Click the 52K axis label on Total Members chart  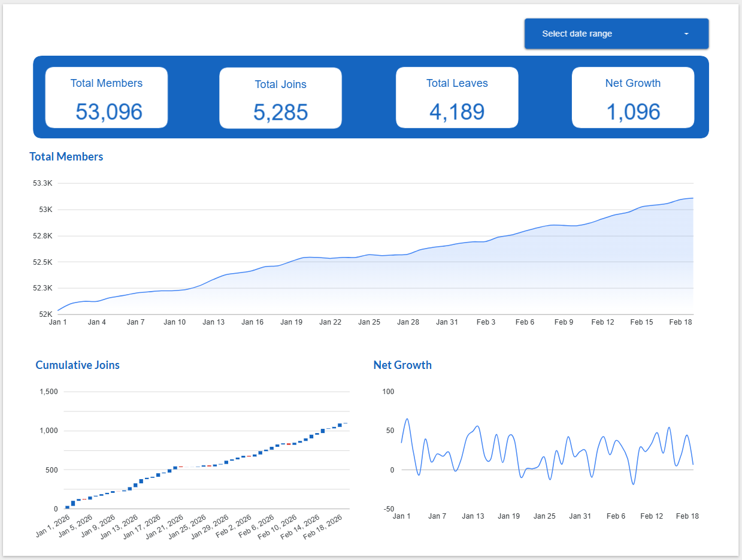46,314
